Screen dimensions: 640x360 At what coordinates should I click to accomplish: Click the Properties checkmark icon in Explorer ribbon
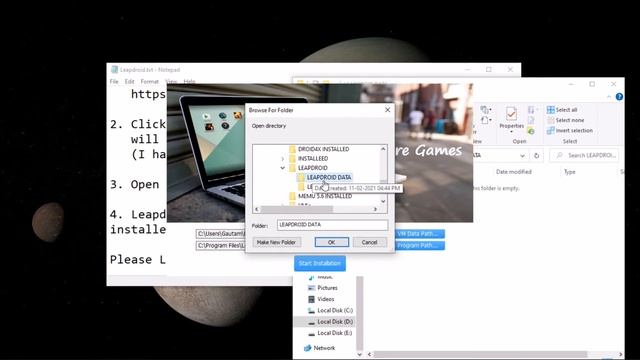tap(511, 113)
